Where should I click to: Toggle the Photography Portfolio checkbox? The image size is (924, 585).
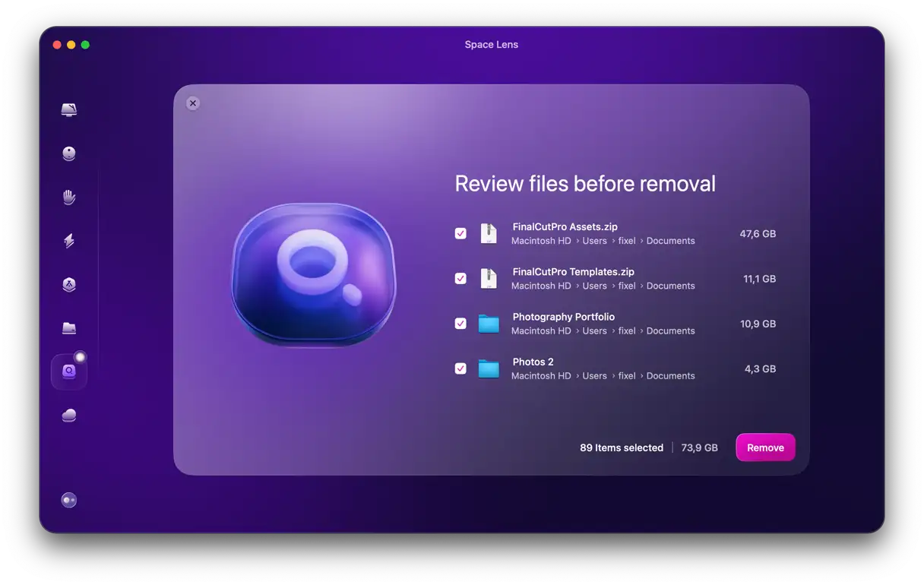(x=460, y=324)
